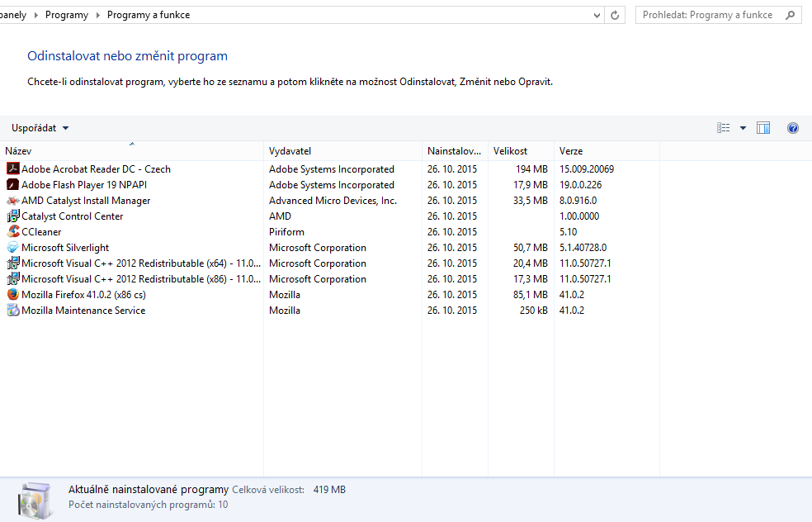Select the Mozilla Firefox icon
Viewport: 812px width, 522px height.
click(12, 295)
